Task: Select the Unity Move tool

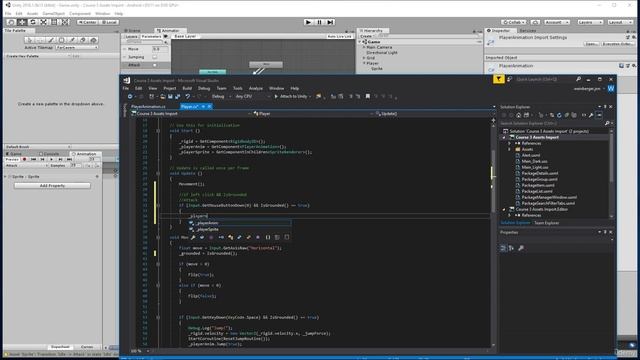Action: 22,22
